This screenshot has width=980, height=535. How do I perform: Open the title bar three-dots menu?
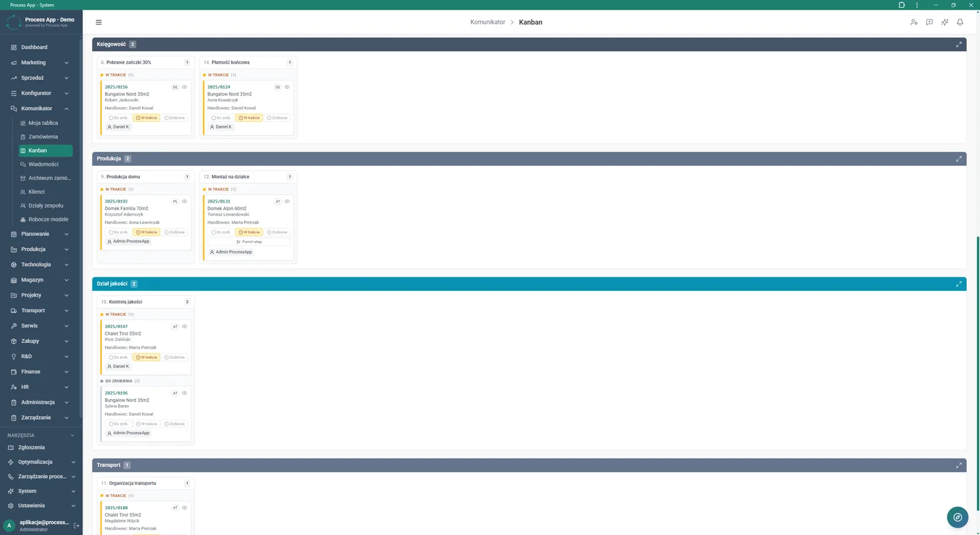(x=917, y=5)
